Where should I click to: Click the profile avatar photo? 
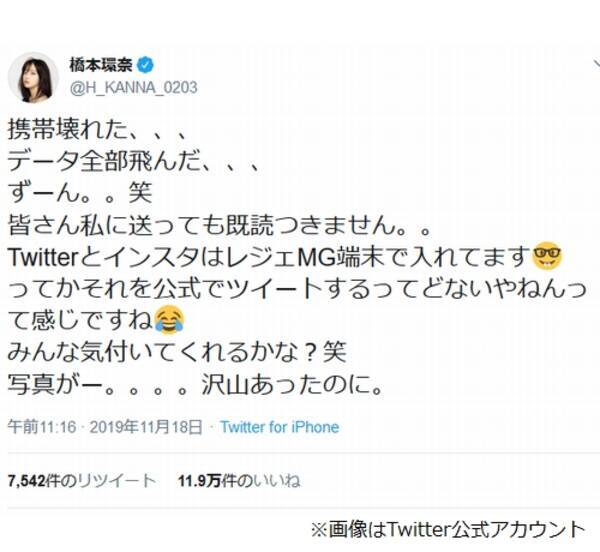click(x=33, y=77)
